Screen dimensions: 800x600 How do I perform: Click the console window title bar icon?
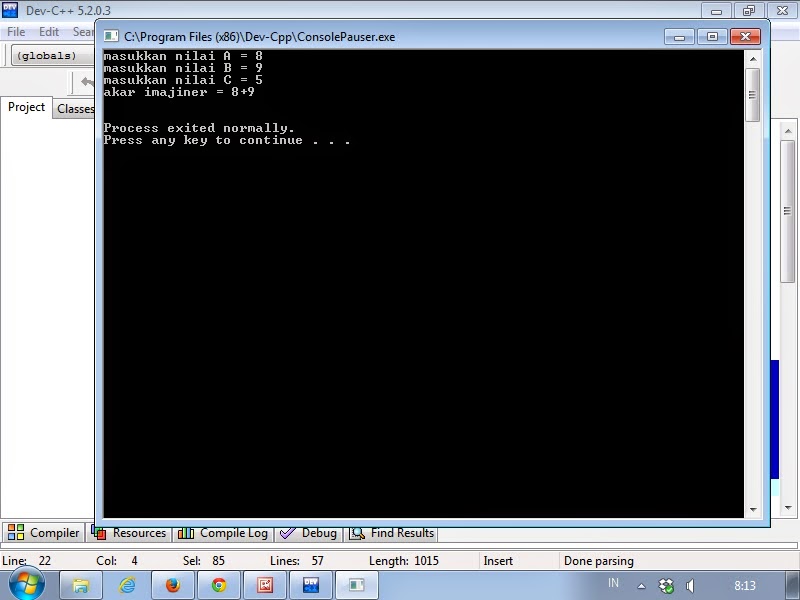pos(111,36)
